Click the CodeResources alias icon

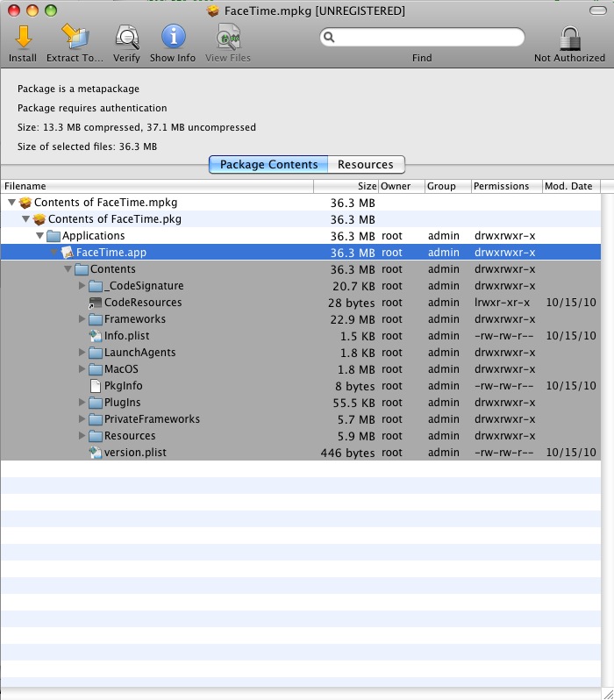coord(95,303)
